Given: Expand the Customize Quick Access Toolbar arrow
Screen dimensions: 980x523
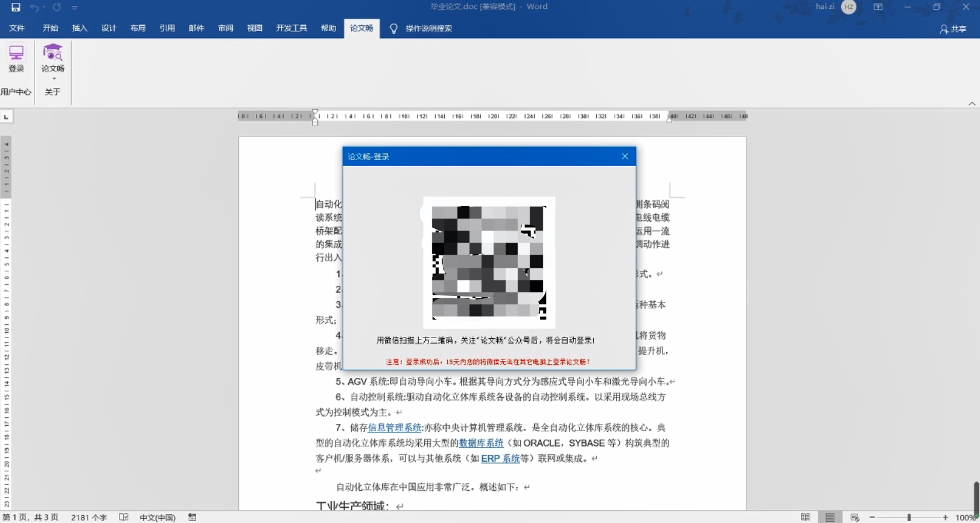Looking at the screenshot, I should click(75, 8).
